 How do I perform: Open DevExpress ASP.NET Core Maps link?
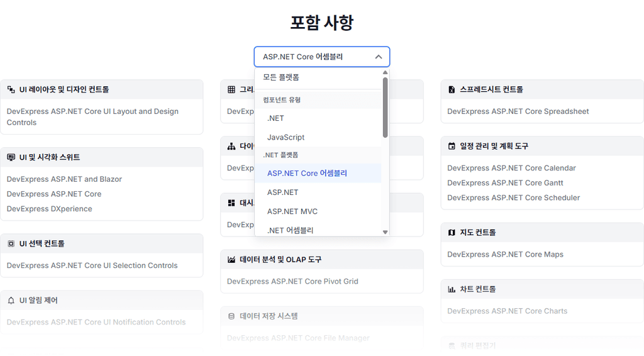click(x=505, y=254)
